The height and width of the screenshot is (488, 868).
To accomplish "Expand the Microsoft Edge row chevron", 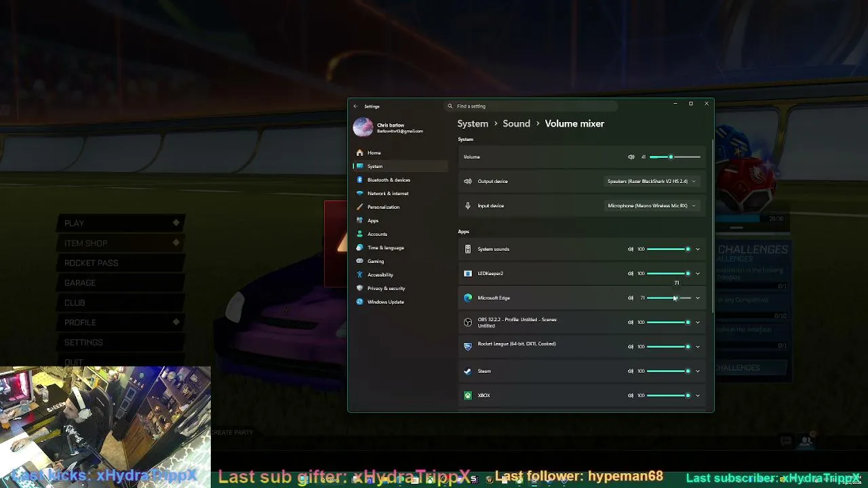I will click(698, 298).
